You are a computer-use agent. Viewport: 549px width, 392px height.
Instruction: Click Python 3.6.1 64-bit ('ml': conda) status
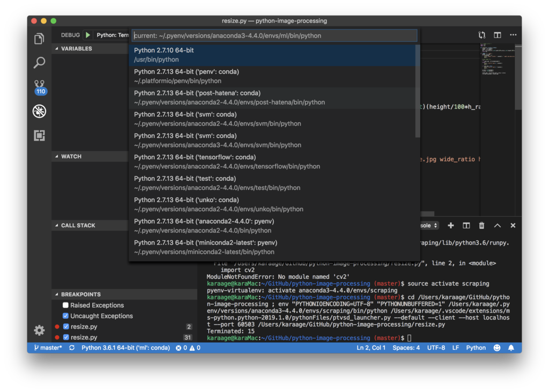[x=125, y=348]
